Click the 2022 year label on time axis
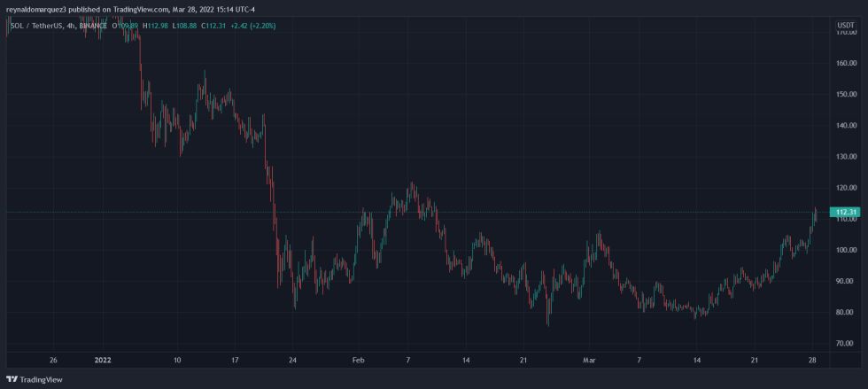 [x=103, y=361]
